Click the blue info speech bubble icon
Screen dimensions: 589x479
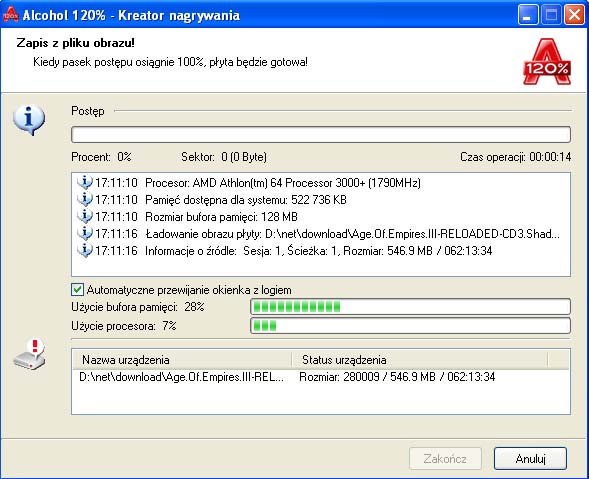tap(29, 120)
